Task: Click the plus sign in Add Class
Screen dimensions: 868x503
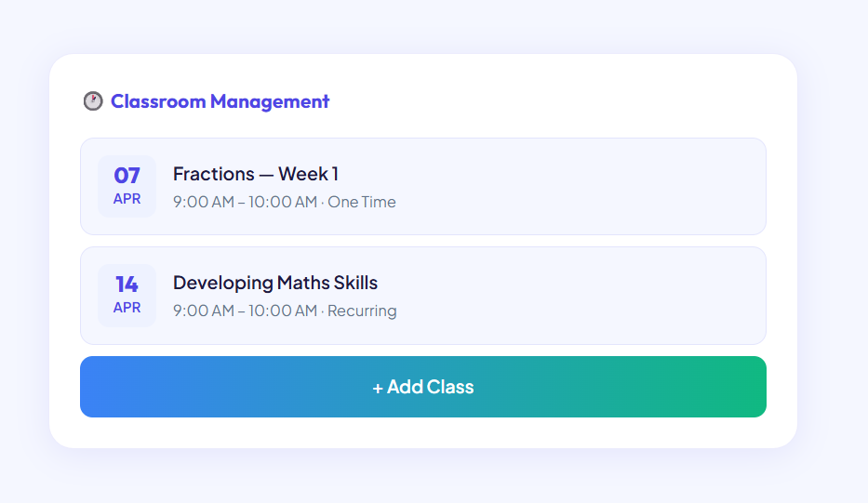Action: pyautogui.click(x=378, y=388)
